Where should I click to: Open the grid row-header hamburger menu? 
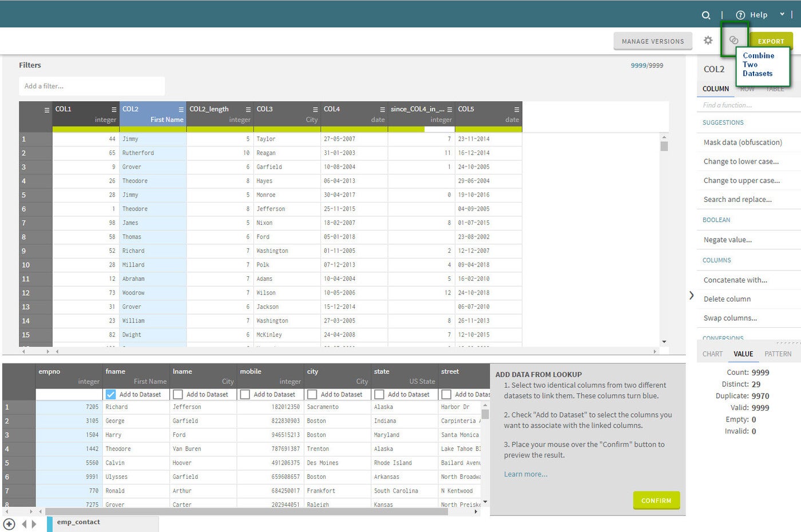coord(47,110)
